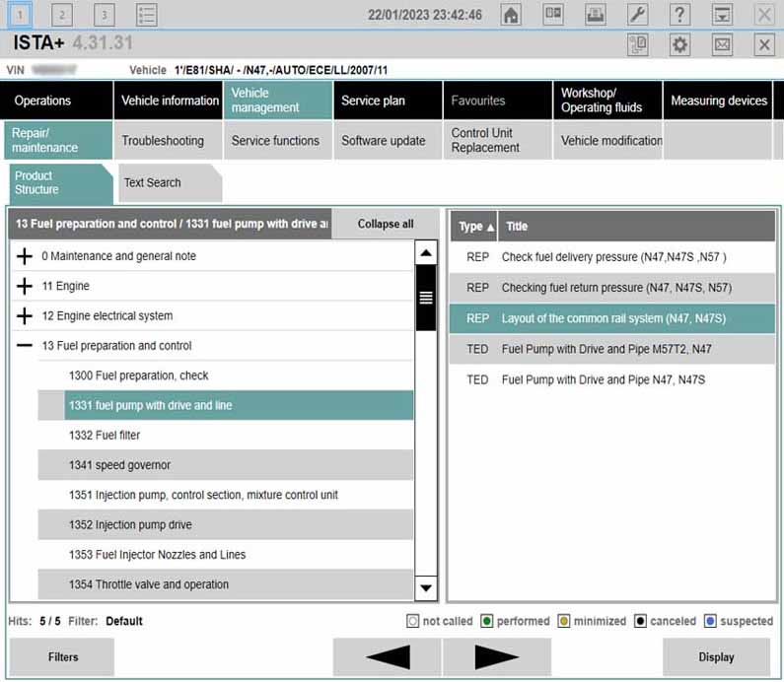Click the Collapse all button
The height and width of the screenshot is (682, 784).
tap(386, 224)
